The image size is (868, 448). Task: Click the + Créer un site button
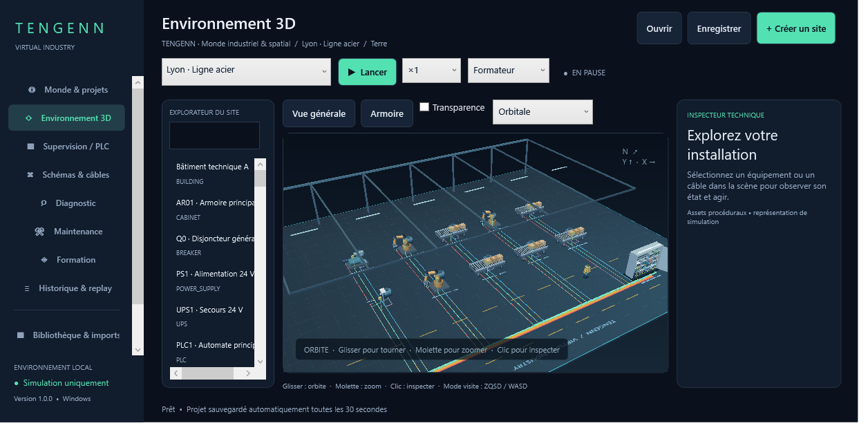click(795, 28)
